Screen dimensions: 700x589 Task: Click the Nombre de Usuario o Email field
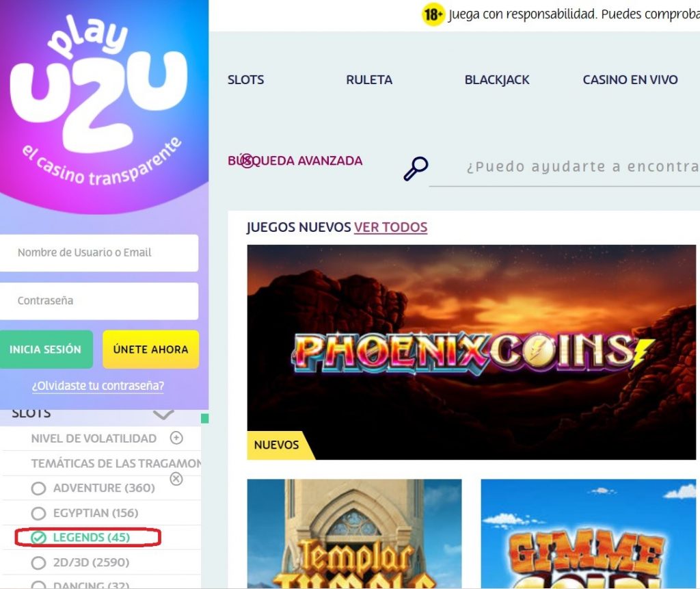(x=98, y=253)
